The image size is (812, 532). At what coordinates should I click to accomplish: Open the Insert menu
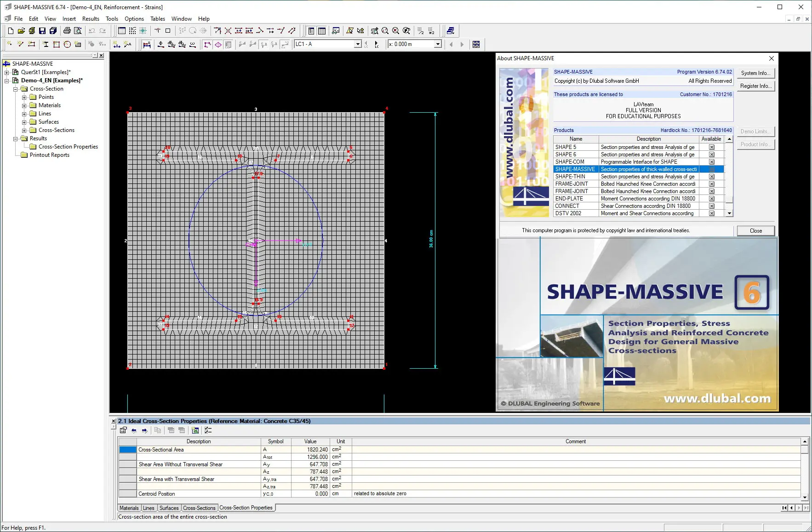[69, 19]
